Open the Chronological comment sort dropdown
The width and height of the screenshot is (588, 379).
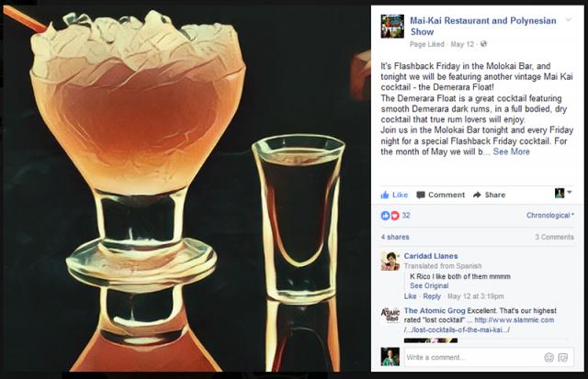[550, 216]
